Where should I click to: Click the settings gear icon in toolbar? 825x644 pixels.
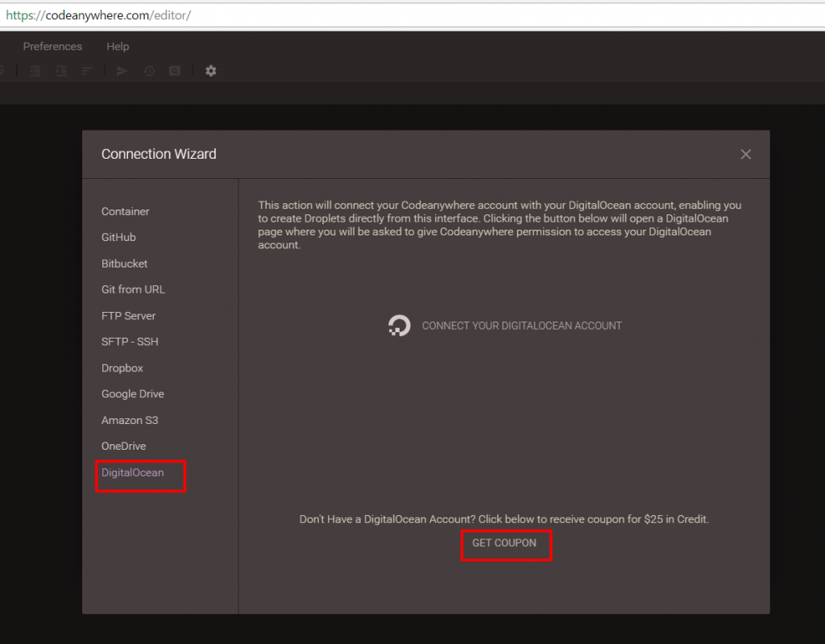click(x=211, y=71)
